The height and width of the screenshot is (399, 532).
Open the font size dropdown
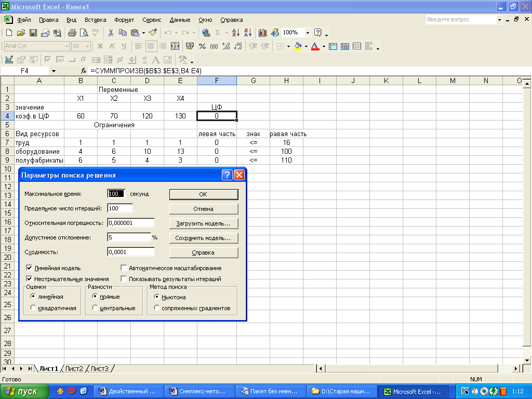87,46
